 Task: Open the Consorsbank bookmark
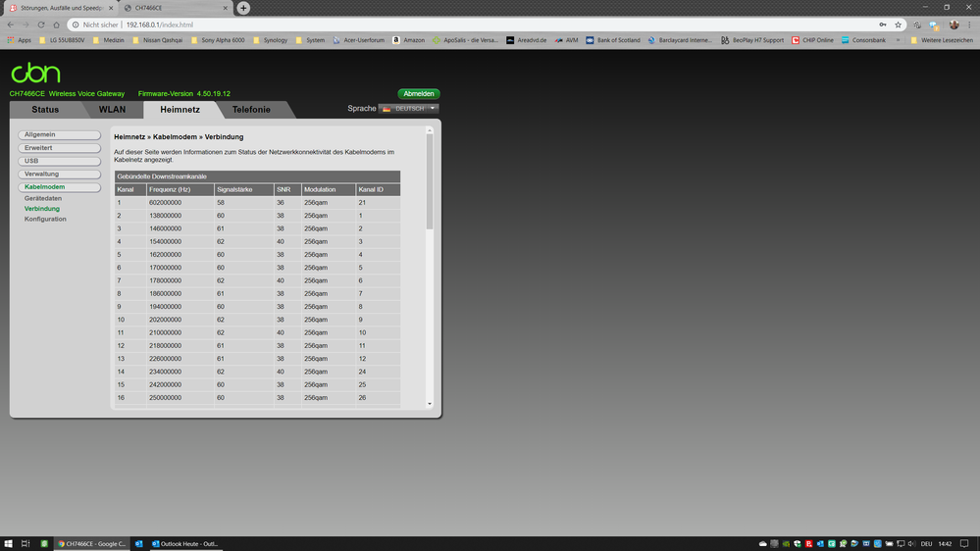click(863, 40)
